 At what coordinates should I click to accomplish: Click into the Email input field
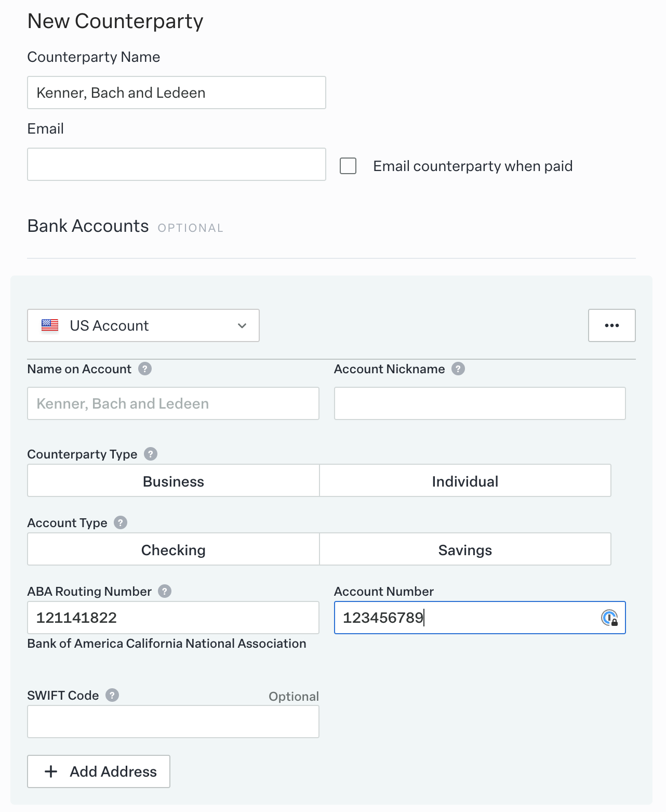(176, 165)
